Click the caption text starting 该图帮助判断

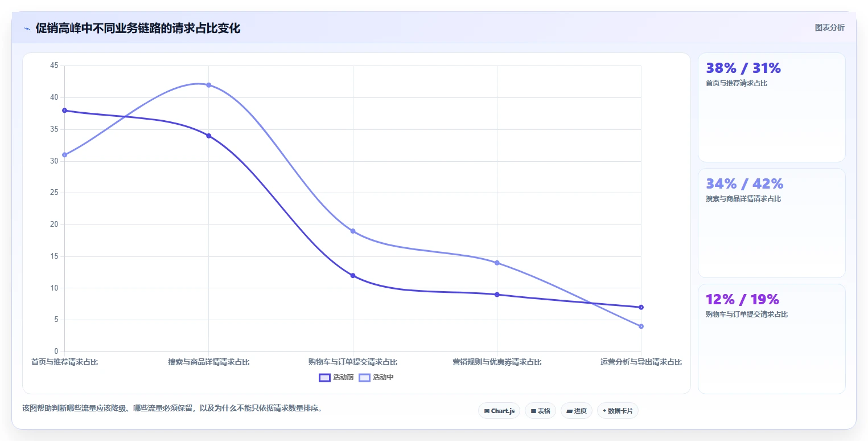coord(172,409)
